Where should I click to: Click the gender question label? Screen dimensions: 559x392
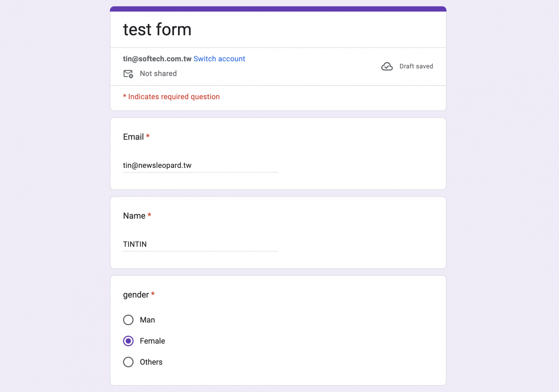136,295
